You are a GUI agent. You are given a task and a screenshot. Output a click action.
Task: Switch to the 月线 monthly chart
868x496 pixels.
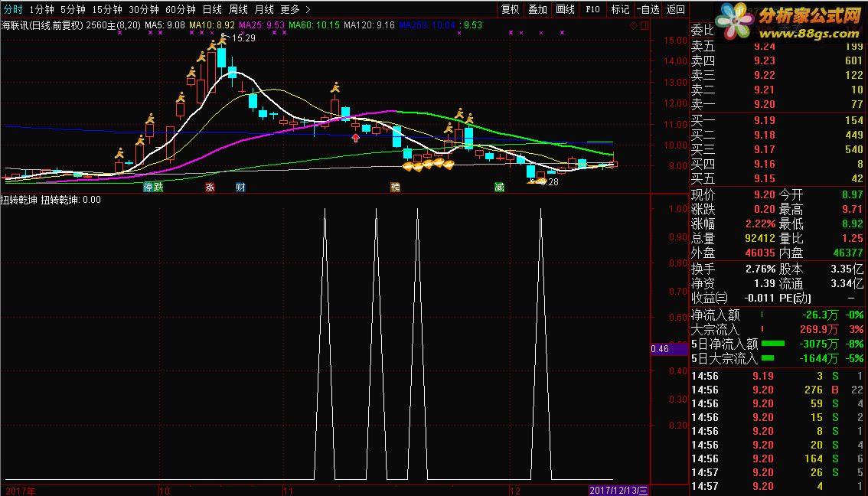264,9
